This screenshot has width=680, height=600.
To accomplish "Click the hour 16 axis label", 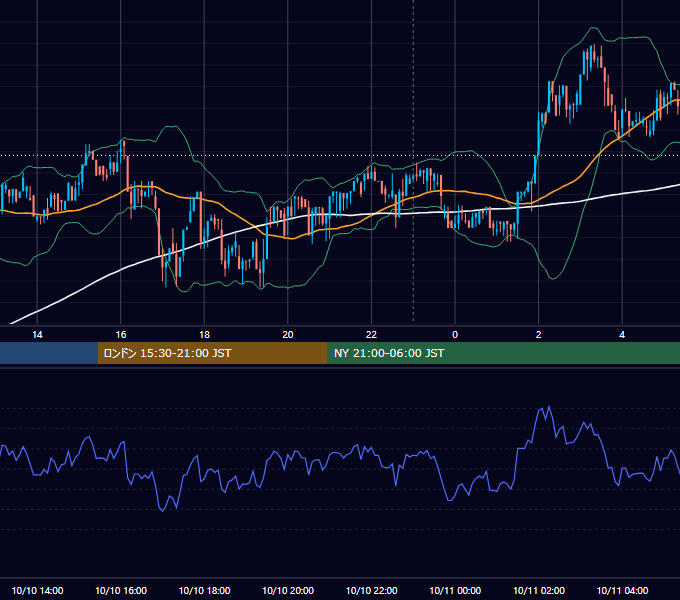I will point(121,335).
